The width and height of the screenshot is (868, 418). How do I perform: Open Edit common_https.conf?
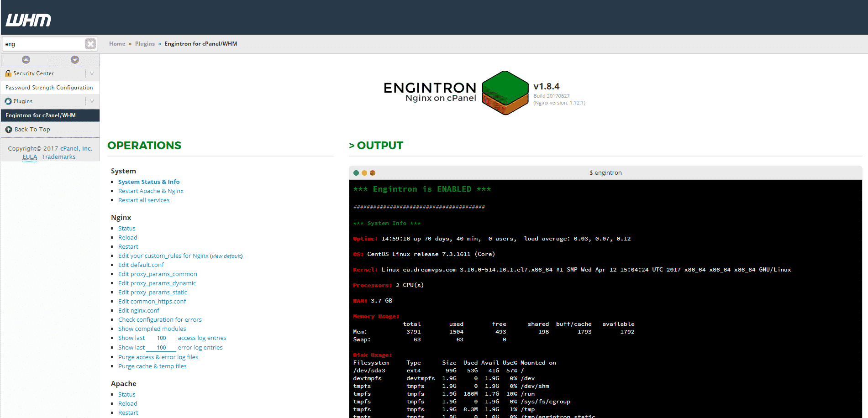[x=152, y=302]
